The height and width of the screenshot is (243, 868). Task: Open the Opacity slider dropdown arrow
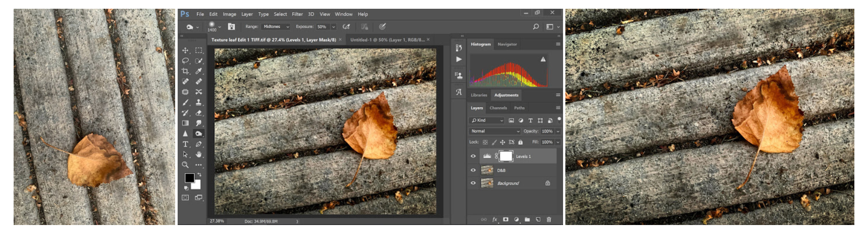558,131
